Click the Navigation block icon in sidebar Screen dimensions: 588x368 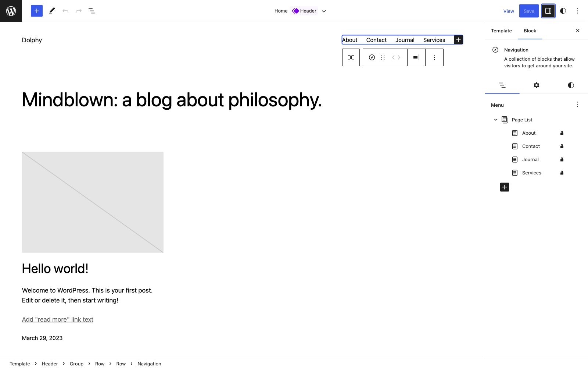click(495, 50)
